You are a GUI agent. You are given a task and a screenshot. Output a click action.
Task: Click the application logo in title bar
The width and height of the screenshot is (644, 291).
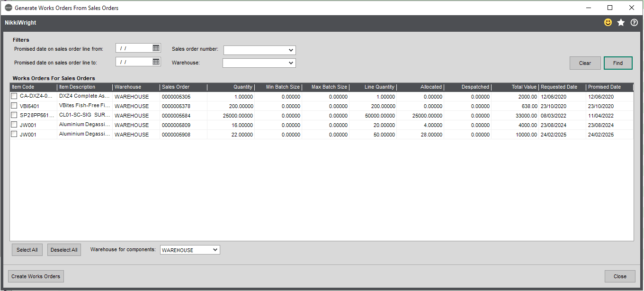[x=8, y=8]
